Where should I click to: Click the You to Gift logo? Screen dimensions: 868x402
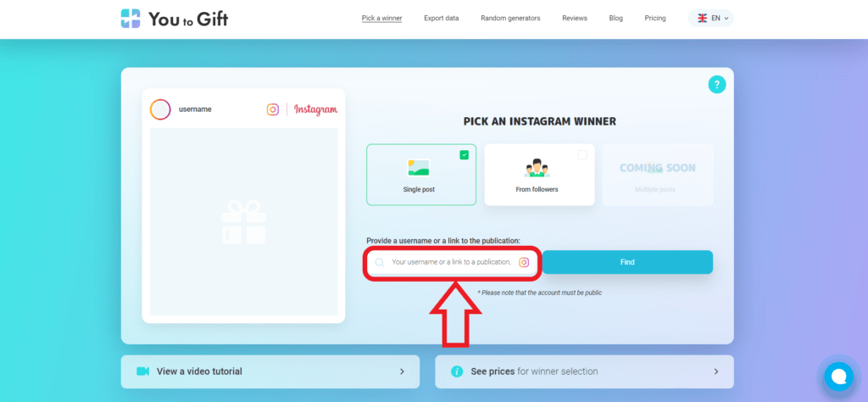point(175,19)
